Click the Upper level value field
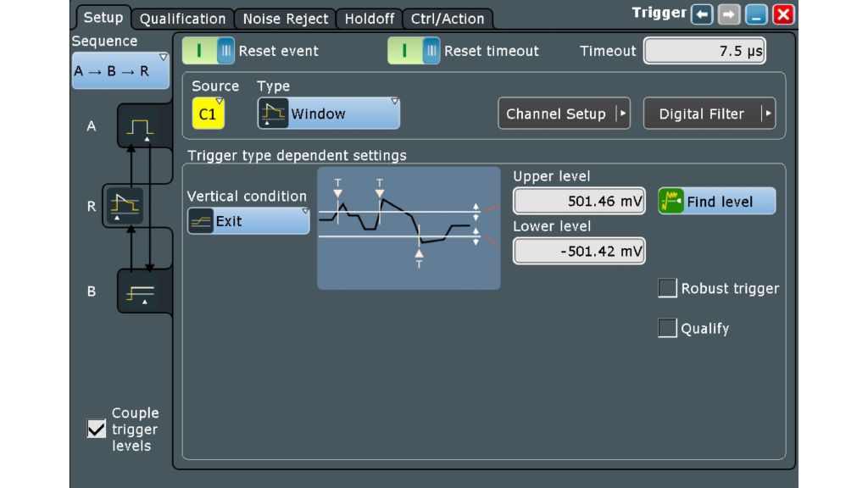 pyautogui.click(x=579, y=200)
